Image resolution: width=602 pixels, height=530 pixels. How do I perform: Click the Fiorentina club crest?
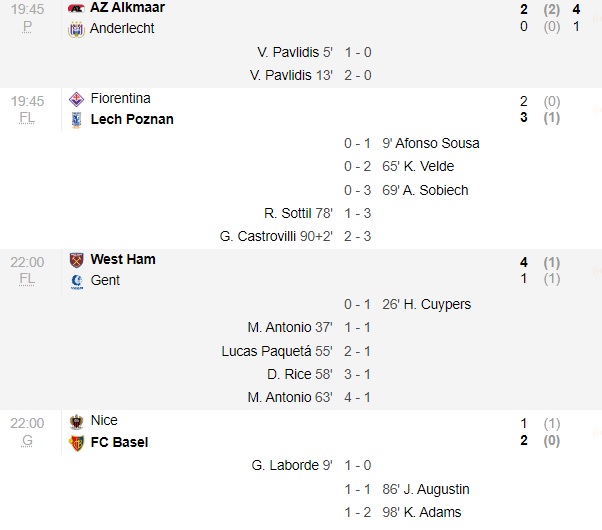click(x=76, y=99)
